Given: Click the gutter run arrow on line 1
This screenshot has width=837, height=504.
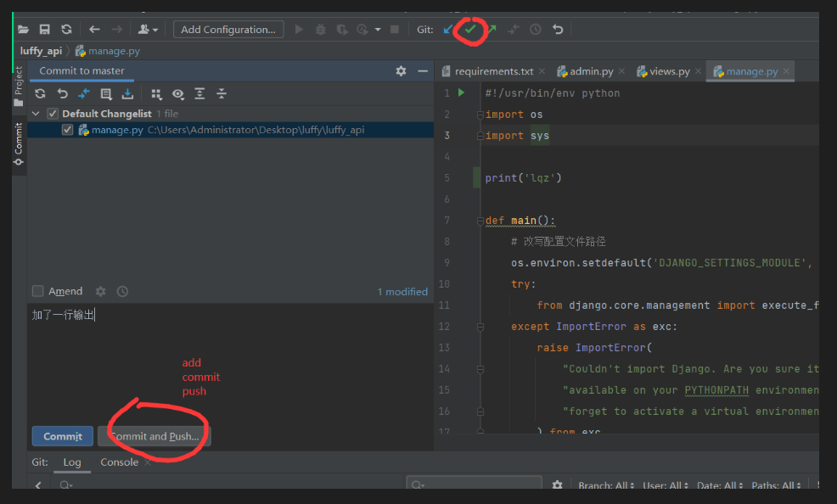Looking at the screenshot, I should (x=461, y=92).
